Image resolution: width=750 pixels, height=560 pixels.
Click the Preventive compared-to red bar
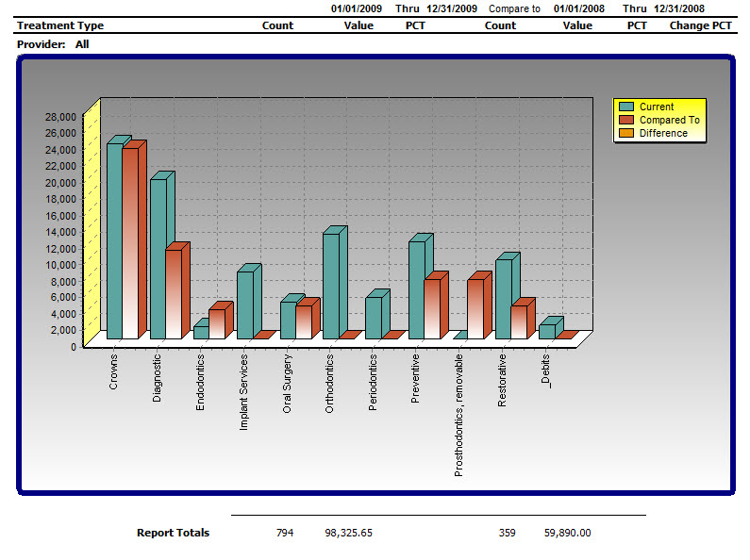[x=432, y=309]
